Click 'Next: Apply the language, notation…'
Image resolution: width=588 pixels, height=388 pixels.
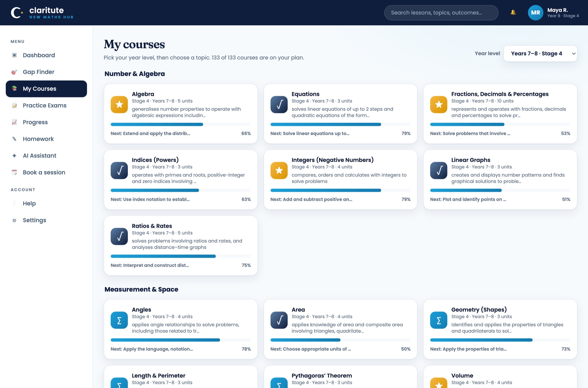[152, 349]
